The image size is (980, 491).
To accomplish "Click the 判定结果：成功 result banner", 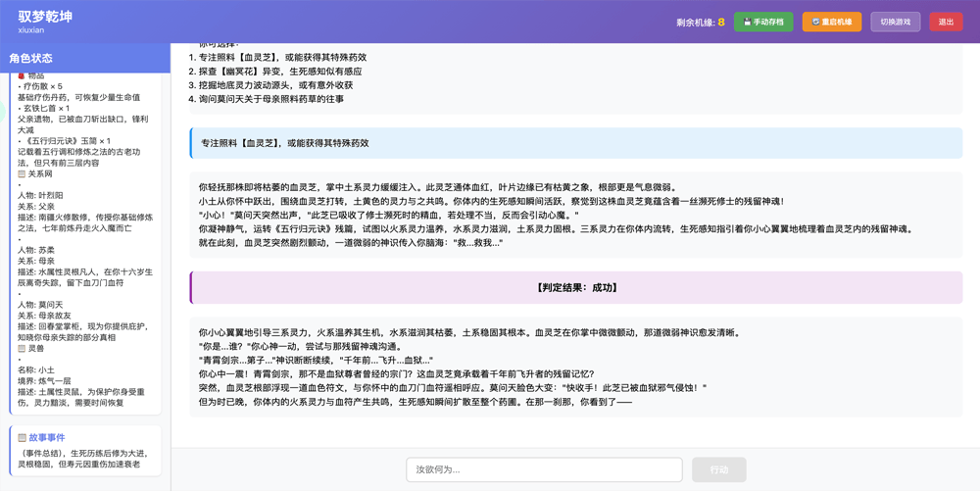I will click(576, 288).
